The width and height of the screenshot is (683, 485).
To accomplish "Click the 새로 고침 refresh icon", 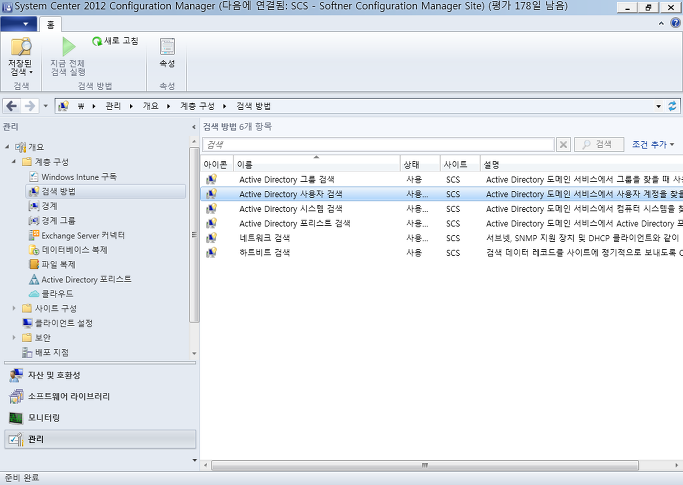I will (97, 41).
